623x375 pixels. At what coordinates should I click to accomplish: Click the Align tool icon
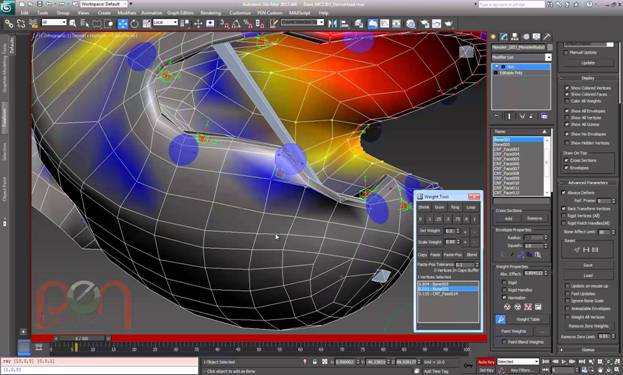pos(344,24)
